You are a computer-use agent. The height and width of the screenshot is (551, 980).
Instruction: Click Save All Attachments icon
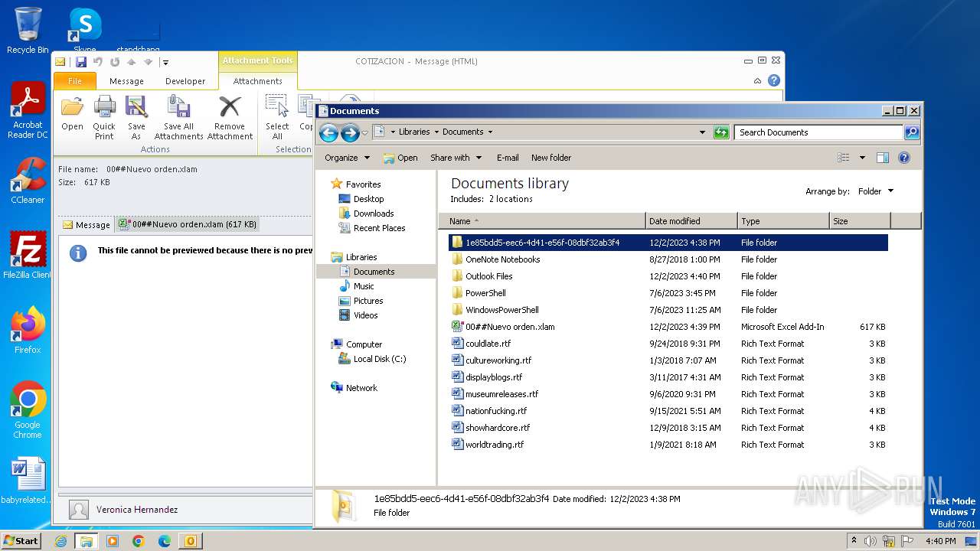click(178, 118)
